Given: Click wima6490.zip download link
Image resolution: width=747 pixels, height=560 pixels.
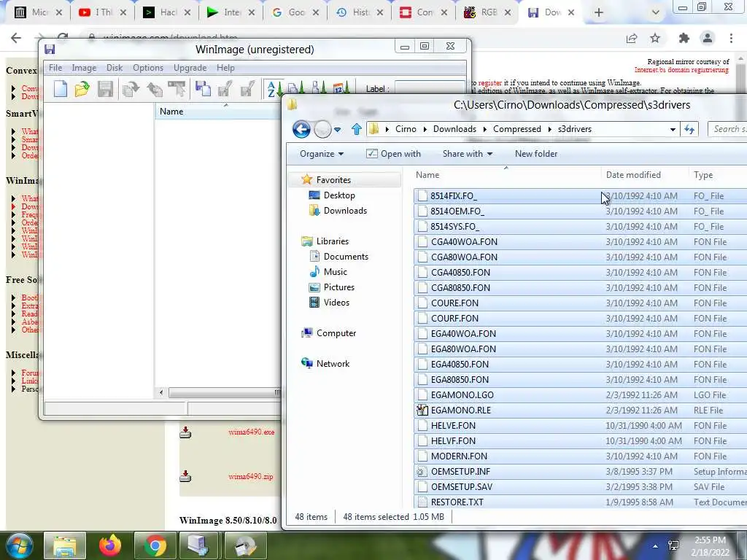Looking at the screenshot, I should 251,476.
